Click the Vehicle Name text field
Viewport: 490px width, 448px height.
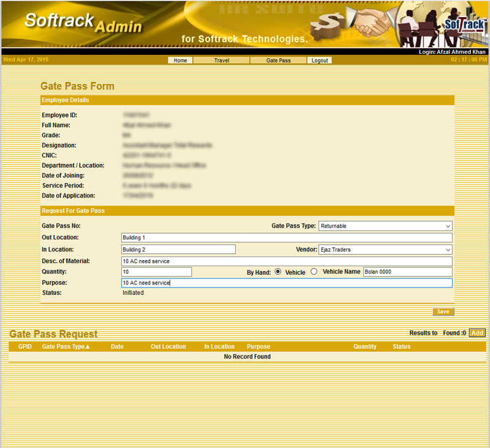[x=407, y=272]
